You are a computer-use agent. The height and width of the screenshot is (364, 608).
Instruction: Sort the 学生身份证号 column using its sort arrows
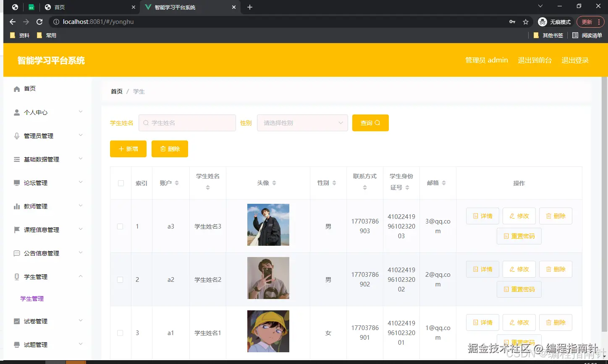tap(407, 187)
